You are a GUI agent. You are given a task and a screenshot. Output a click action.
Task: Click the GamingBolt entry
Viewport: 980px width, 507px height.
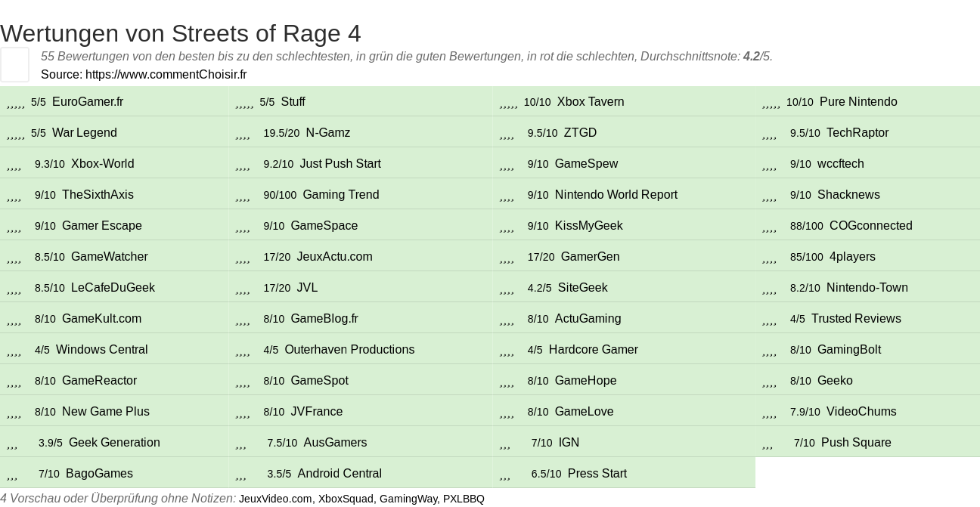point(849,349)
